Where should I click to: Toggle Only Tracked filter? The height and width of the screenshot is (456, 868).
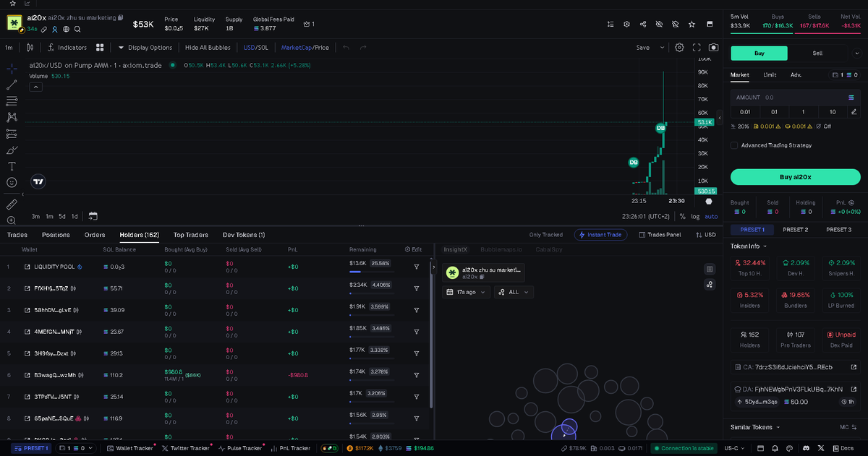coord(546,235)
